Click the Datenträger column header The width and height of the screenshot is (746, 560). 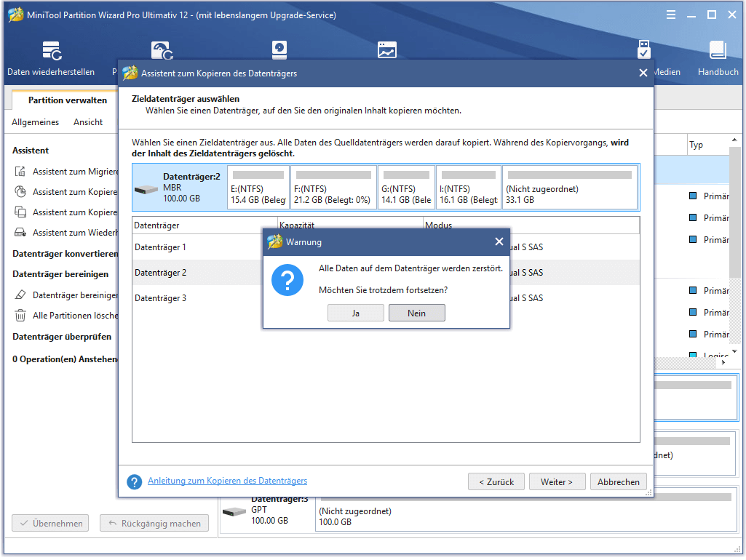click(x=205, y=225)
